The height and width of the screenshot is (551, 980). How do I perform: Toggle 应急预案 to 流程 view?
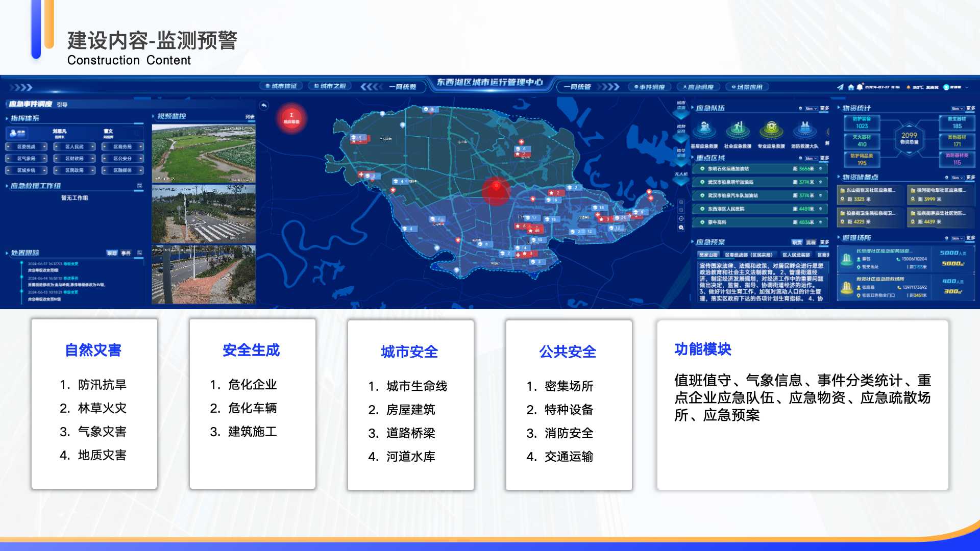coord(811,242)
